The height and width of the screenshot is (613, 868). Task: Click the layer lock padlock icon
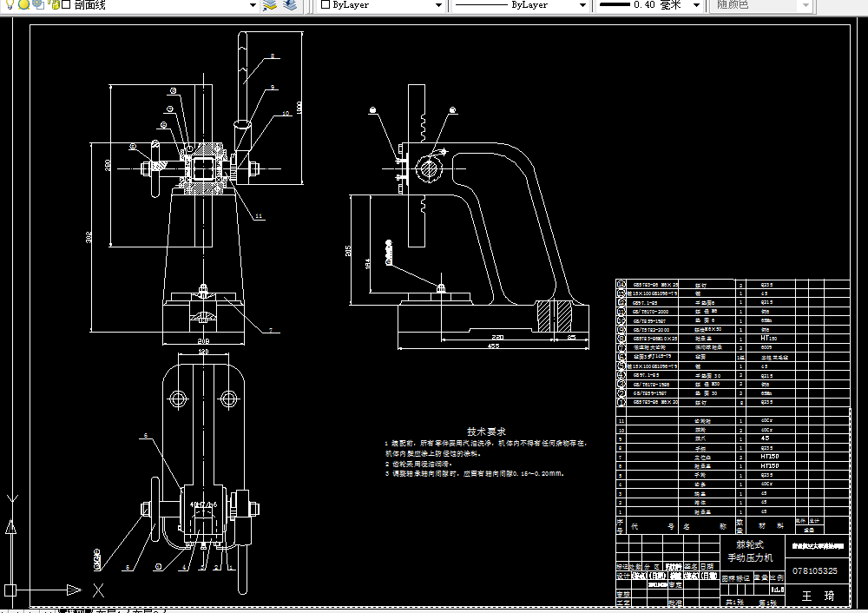[54, 4]
